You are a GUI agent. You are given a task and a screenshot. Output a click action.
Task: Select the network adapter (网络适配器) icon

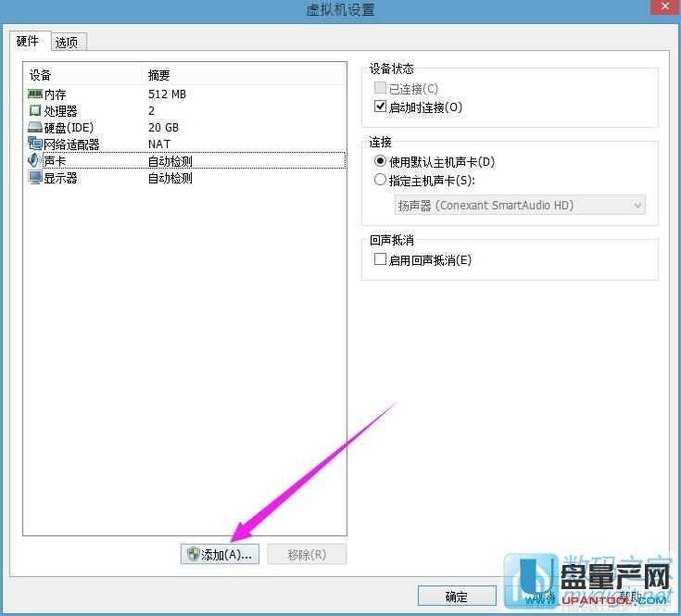[35, 145]
